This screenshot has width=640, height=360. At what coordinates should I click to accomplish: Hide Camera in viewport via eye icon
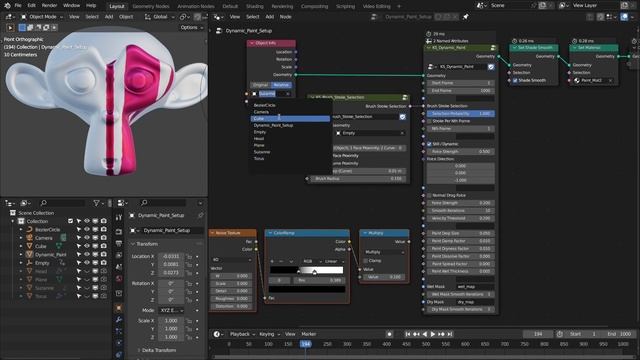pos(87,238)
